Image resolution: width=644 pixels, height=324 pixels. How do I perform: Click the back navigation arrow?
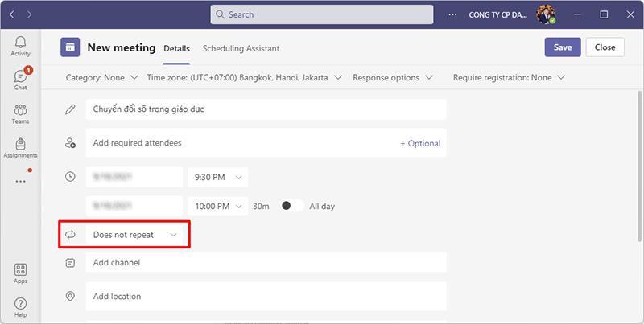click(12, 14)
